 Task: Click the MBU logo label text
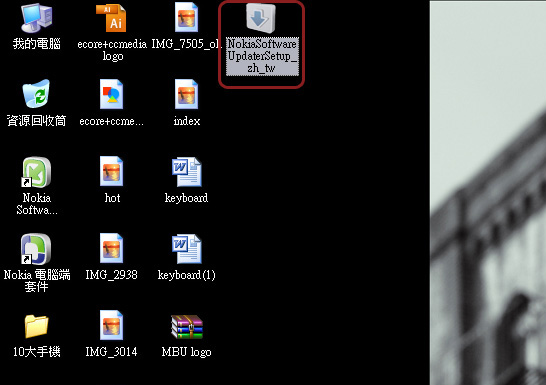coord(187,352)
